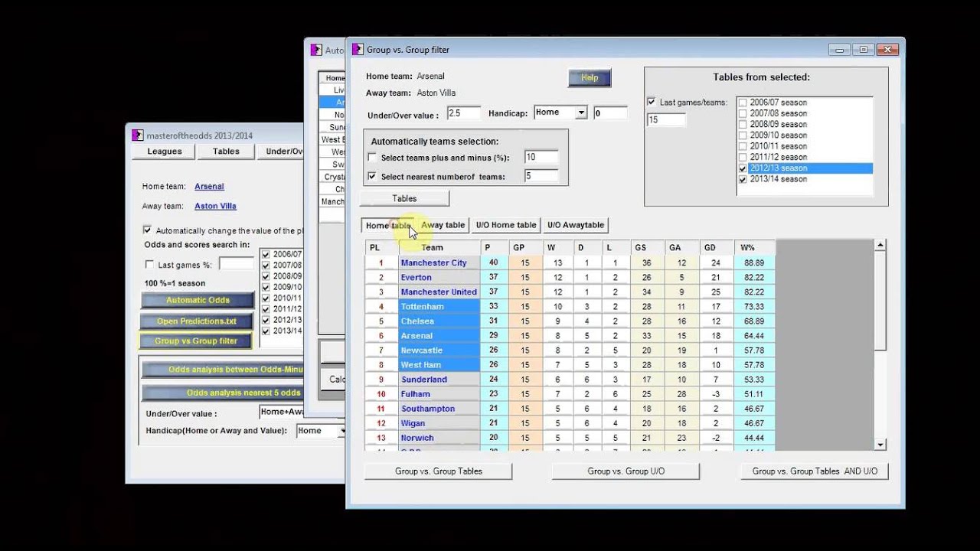Uncheck the 2012/13 season checkbox
This screenshot has width=980, height=551.
point(743,168)
